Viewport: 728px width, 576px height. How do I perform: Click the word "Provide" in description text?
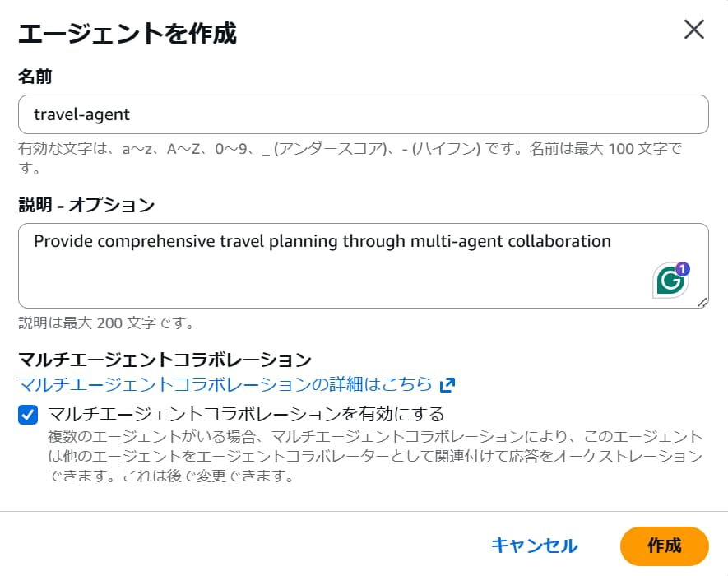pos(63,241)
